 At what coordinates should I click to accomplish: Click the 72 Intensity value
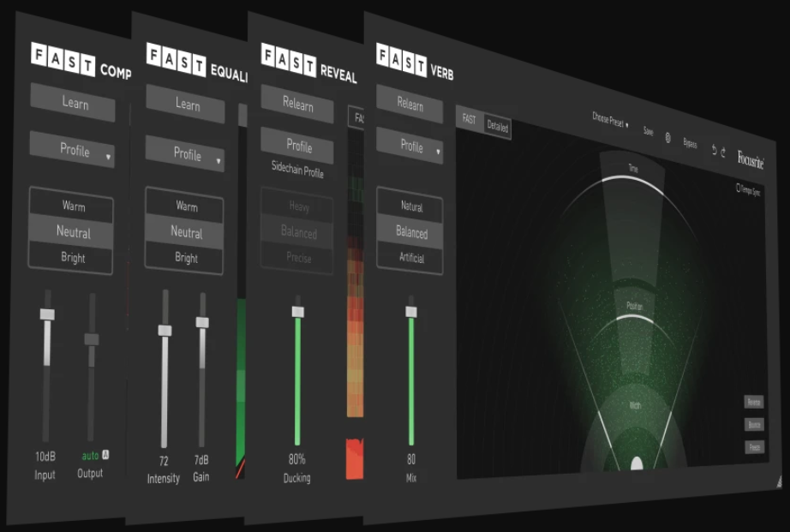point(164,461)
